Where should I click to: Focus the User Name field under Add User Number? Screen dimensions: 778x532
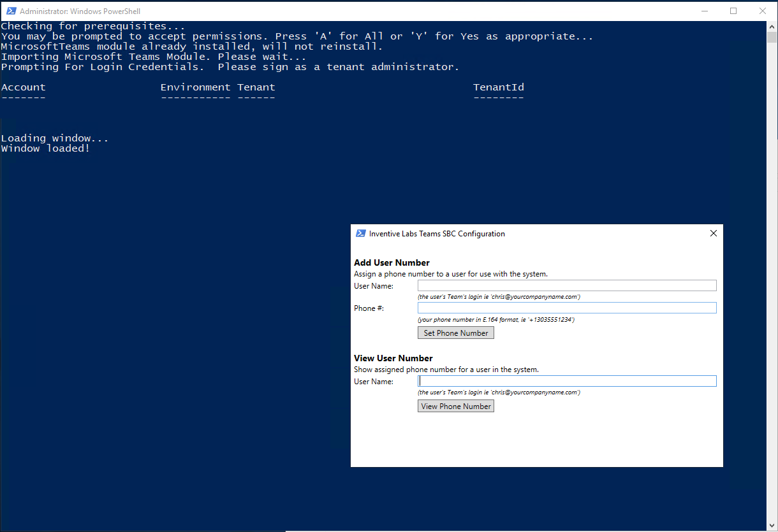pyautogui.click(x=567, y=285)
